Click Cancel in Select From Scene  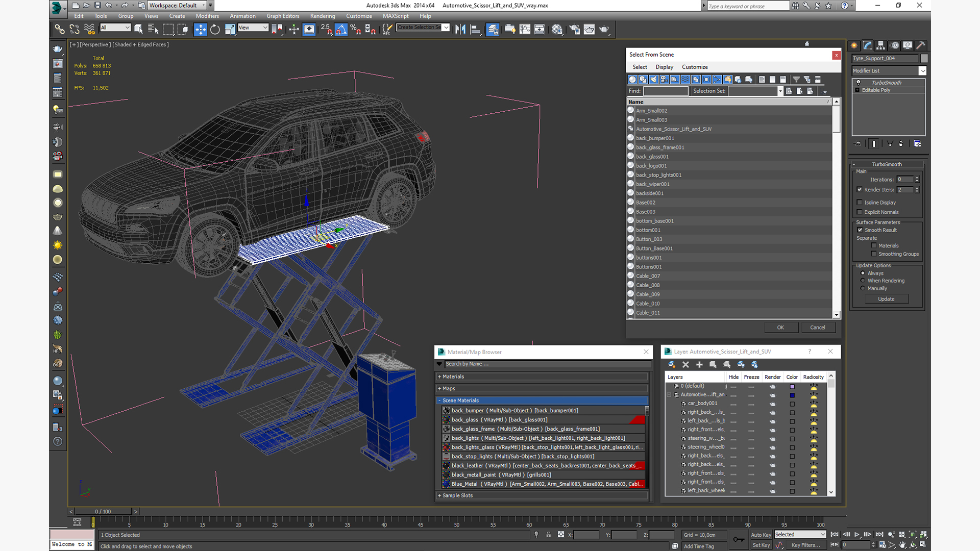click(818, 328)
